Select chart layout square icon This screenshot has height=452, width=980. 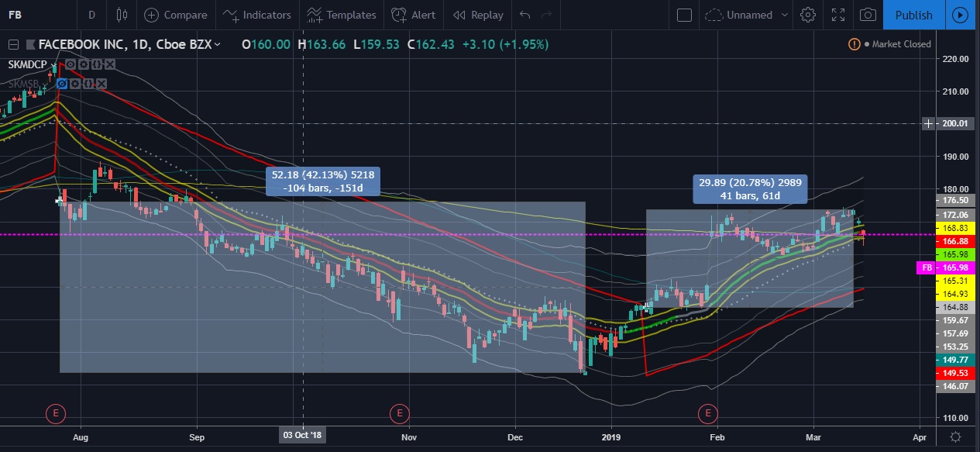pyautogui.click(x=684, y=15)
